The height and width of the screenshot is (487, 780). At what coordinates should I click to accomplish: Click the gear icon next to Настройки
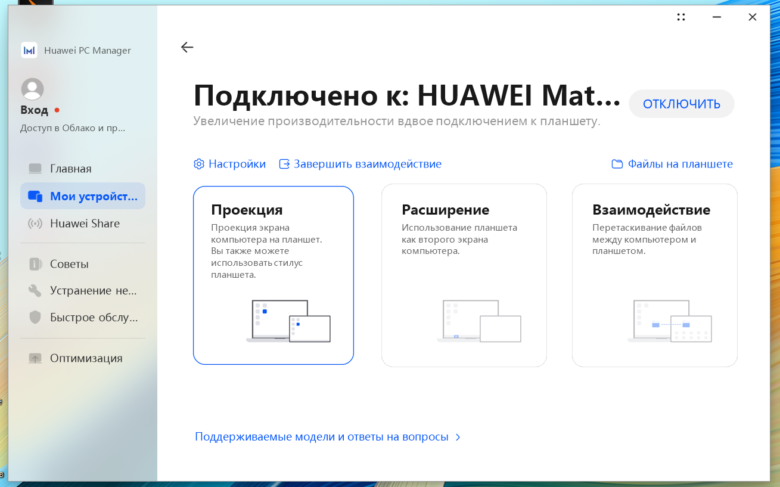tap(199, 164)
